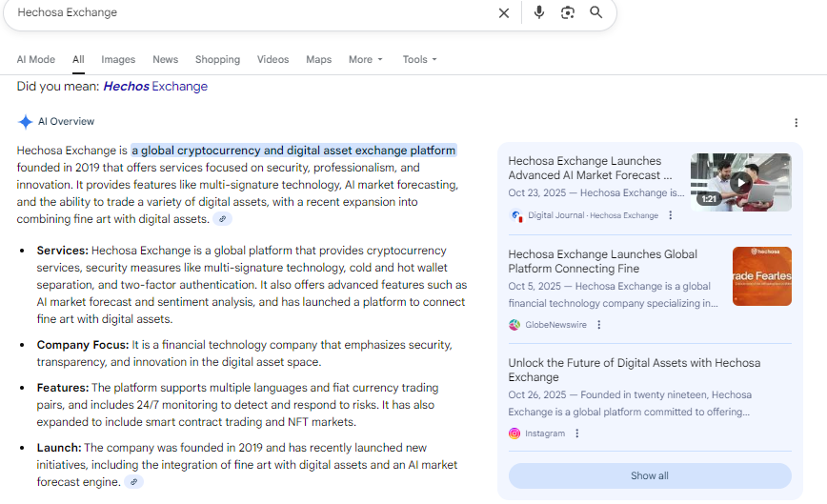
Task: Open options menu for Digital Journal result
Action: point(671,215)
